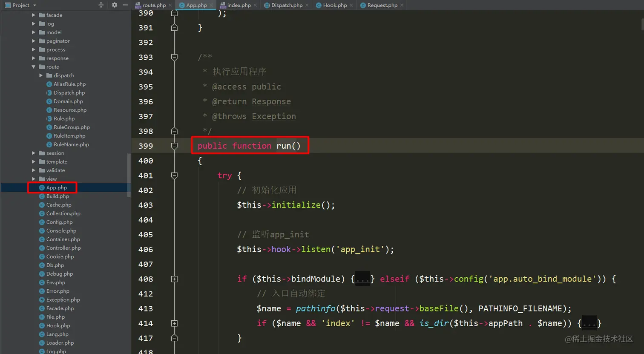Close the Dispatch.php tab

click(307, 5)
